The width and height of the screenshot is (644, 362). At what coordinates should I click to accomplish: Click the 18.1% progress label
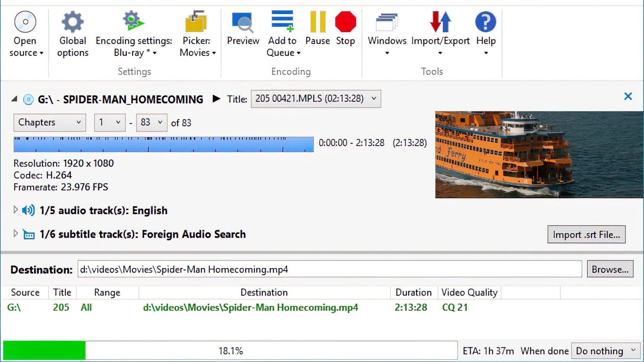[231, 351]
